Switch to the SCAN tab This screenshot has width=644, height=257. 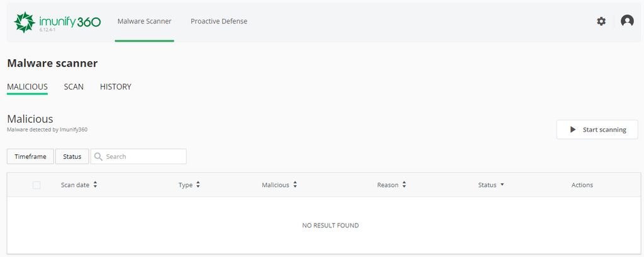click(74, 87)
